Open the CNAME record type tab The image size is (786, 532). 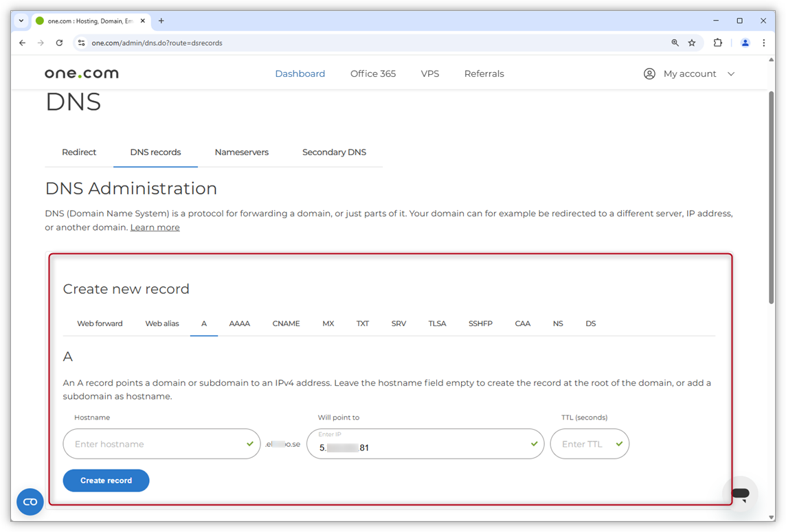tap(286, 323)
